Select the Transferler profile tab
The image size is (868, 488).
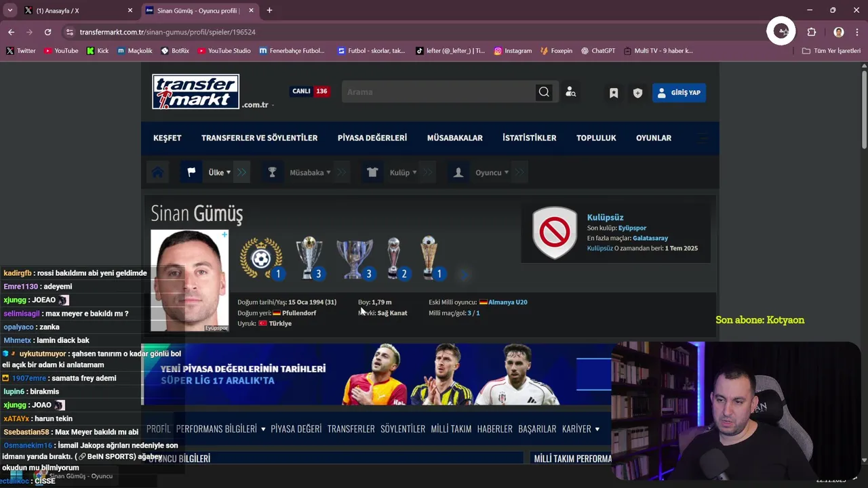point(351,429)
